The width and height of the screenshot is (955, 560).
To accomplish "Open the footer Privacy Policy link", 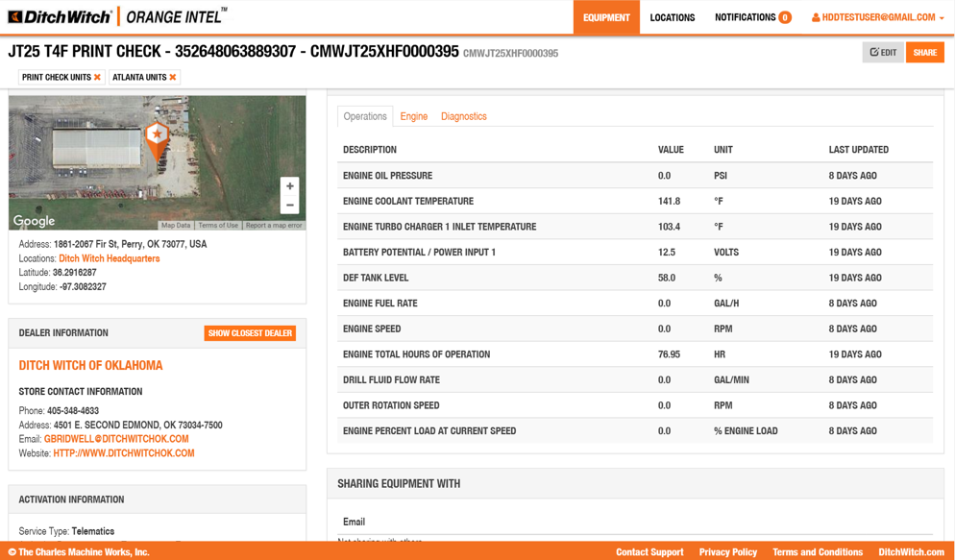I will 728,552.
